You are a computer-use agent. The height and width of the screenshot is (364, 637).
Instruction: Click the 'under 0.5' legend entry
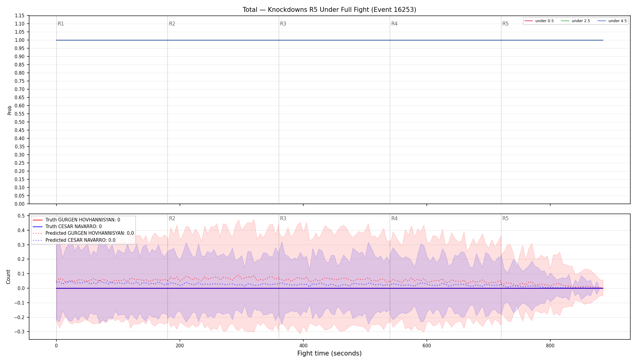point(539,21)
